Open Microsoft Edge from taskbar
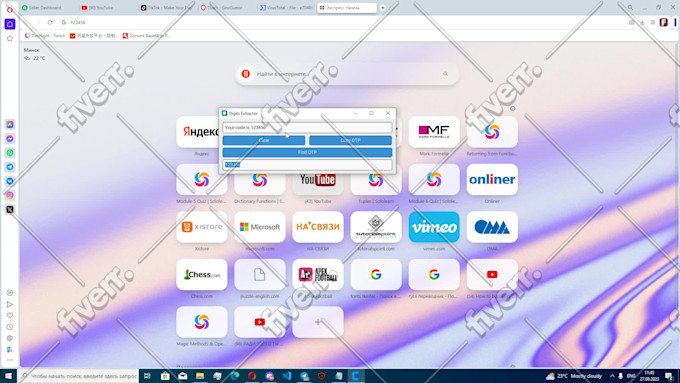The image size is (680, 383). pos(235,376)
